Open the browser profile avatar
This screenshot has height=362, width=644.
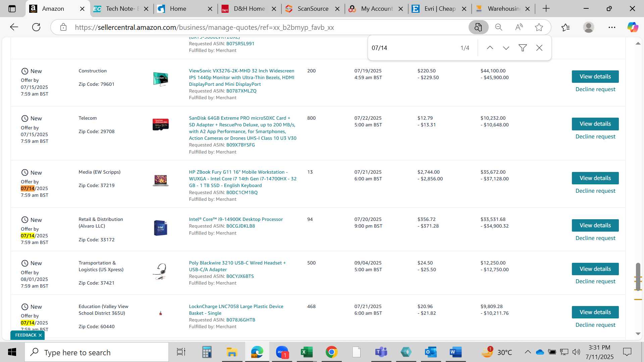589,27
